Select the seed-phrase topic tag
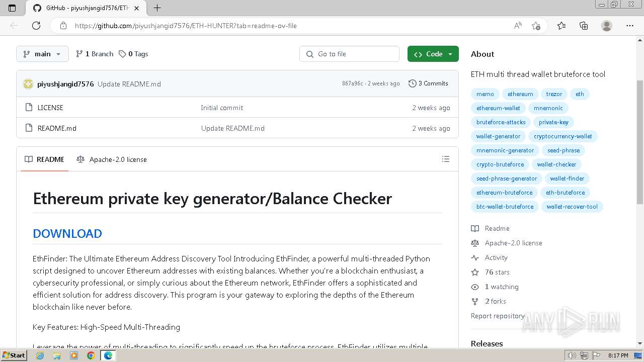This screenshot has width=644, height=362. pyautogui.click(x=563, y=150)
